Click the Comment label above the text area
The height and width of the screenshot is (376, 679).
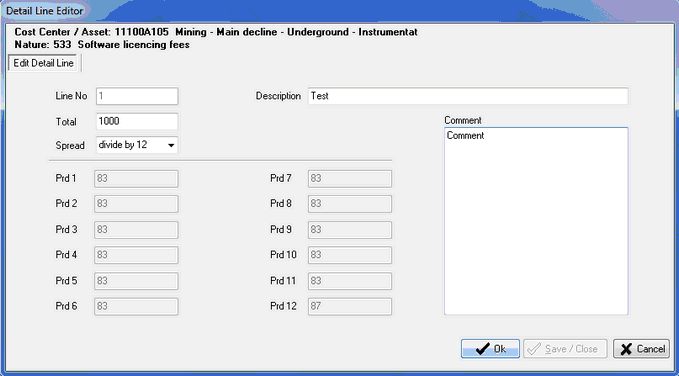pyautogui.click(x=462, y=120)
